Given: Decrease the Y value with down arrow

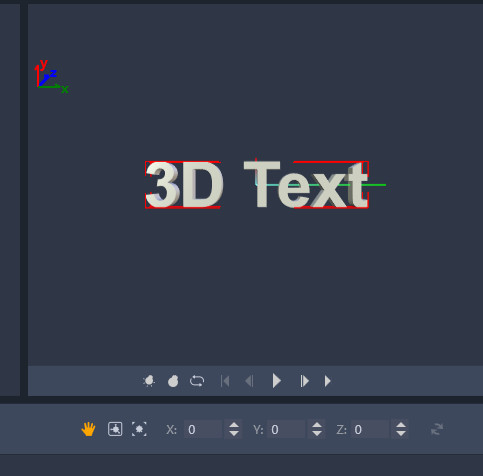Looking at the screenshot, I should click(317, 433).
